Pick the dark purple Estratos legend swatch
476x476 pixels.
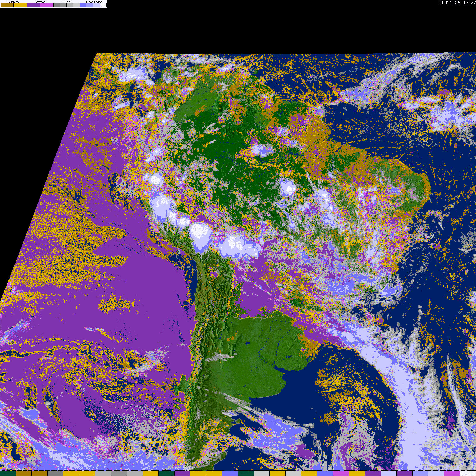click(34, 5)
